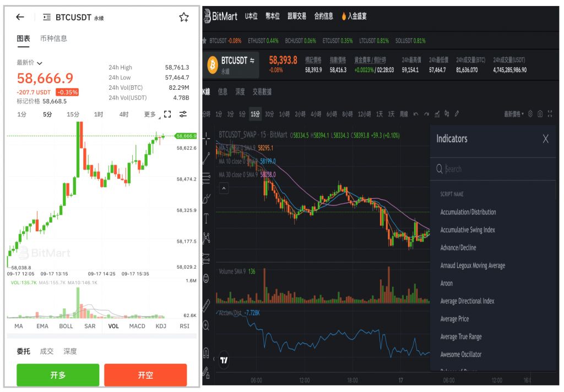Expand the 最新价 price type dropdown

(x=30, y=63)
